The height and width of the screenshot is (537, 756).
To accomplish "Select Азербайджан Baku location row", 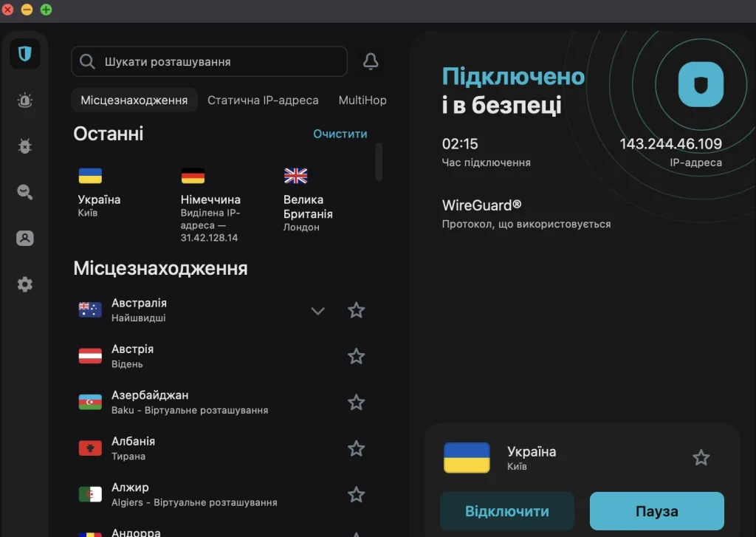I will (x=221, y=402).
